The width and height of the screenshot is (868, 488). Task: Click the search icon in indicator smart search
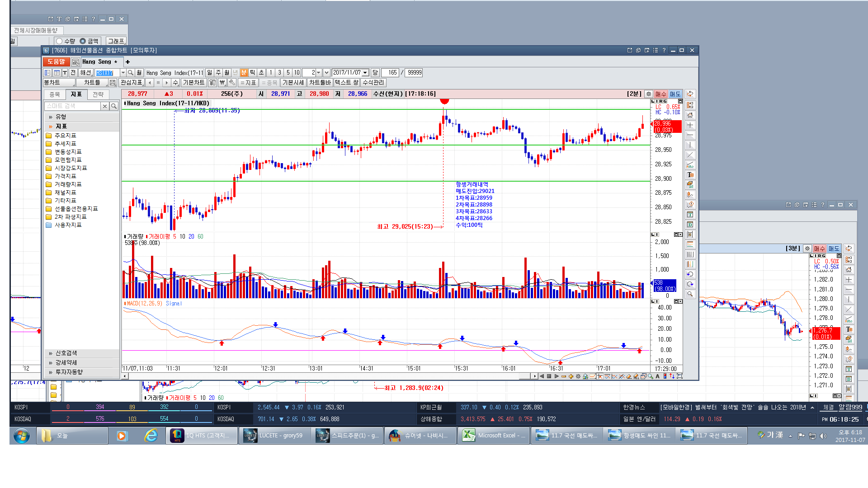114,106
